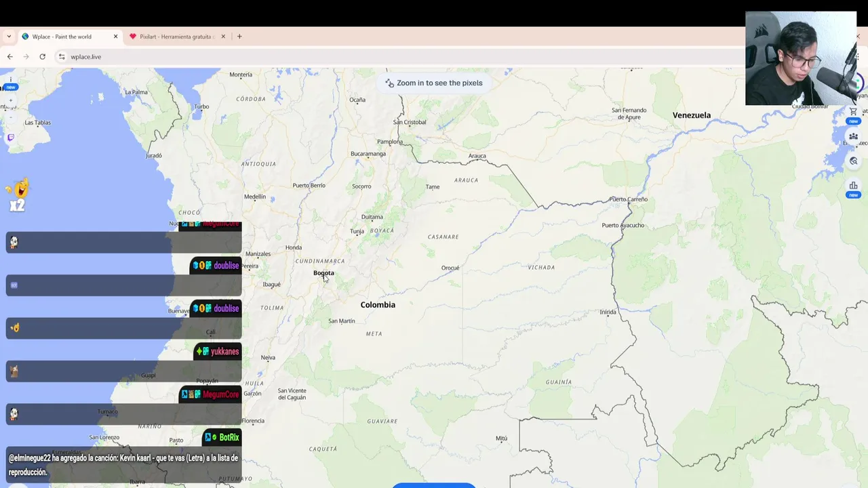Click the La Palma label

(136, 92)
